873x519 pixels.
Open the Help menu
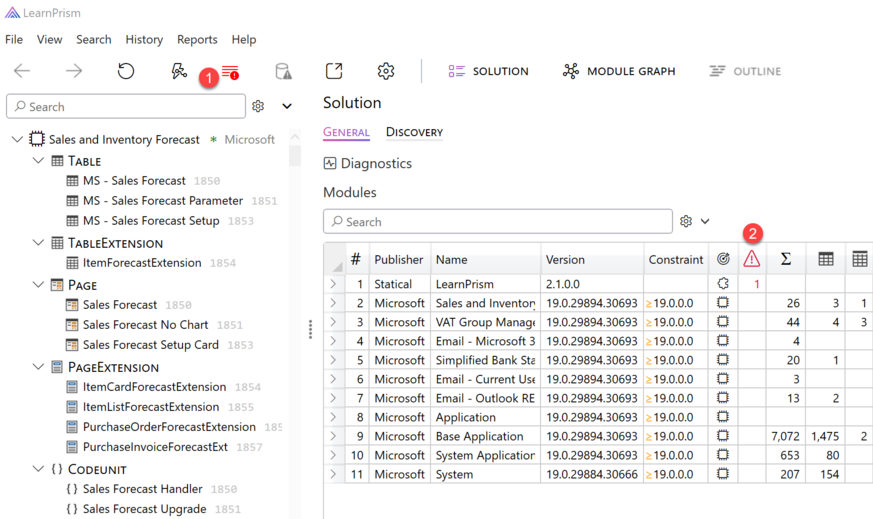coord(244,40)
